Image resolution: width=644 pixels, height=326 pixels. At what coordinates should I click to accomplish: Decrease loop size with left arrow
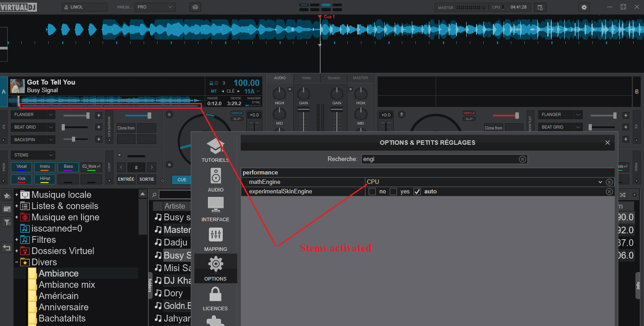tap(121, 167)
